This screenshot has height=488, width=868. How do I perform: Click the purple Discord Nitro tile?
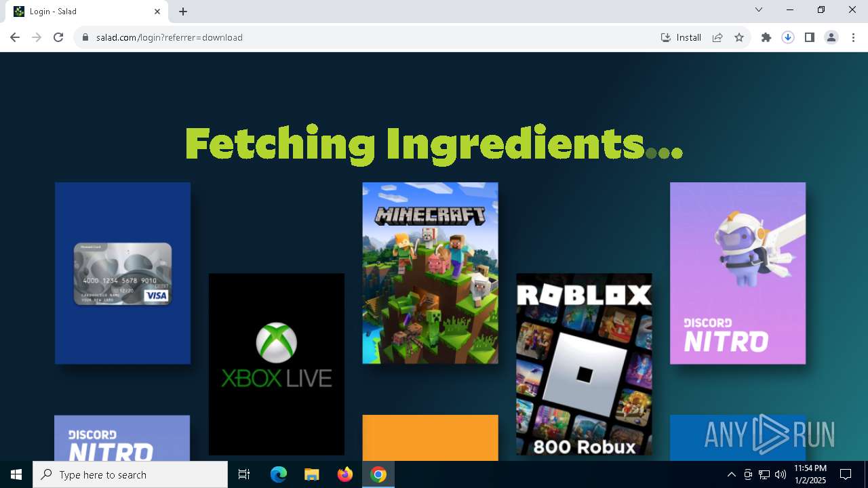[738, 273]
